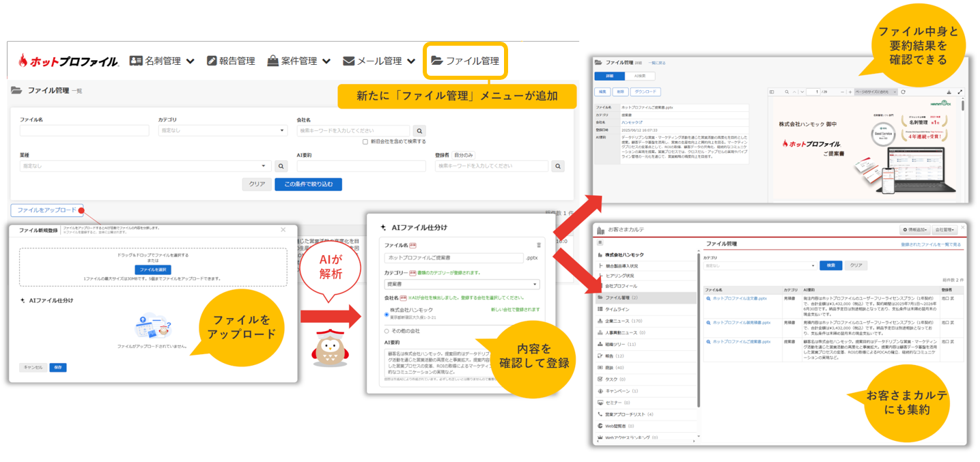Click the 検索 button in お客さまカルテ
The height and width of the screenshot is (462, 980).
pos(830,265)
